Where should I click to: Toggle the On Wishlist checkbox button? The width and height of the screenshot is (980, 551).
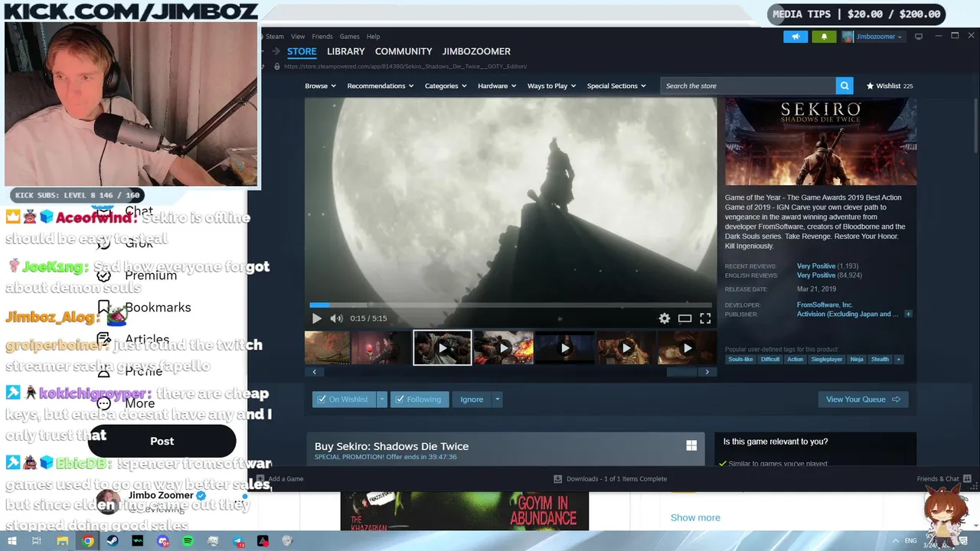[344, 399]
